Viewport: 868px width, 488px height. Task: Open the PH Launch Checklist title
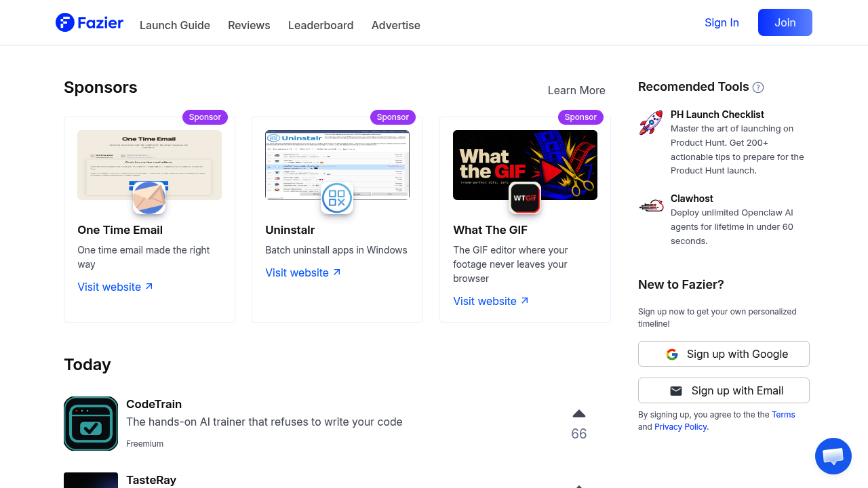pos(717,115)
